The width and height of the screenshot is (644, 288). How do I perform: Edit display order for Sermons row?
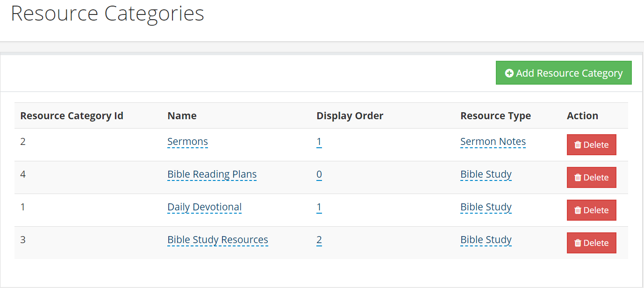[319, 141]
